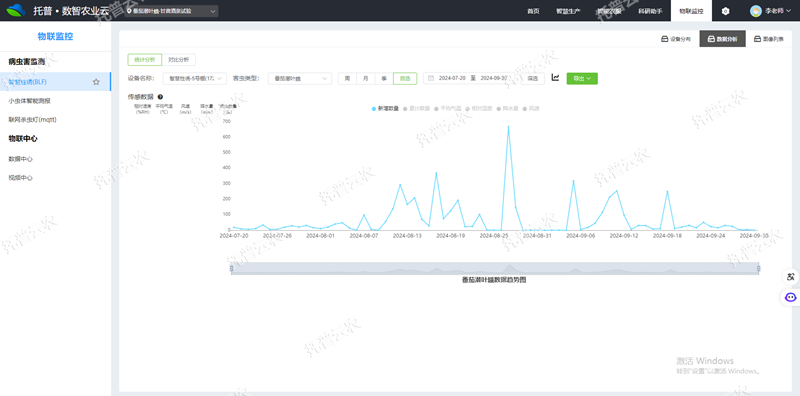
Task: Click the line chart view icon
Action: [556, 78]
